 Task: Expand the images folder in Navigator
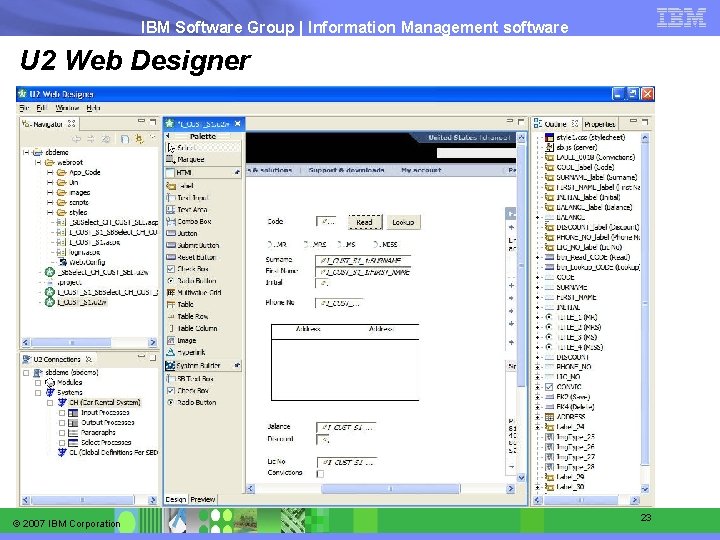click(50, 192)
